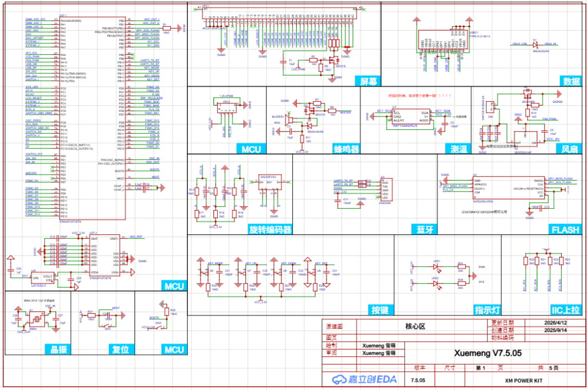Click the blue FLASH section label
This screenshot has height=390, width=588.
pyautogui.click(x=565, y=230)
